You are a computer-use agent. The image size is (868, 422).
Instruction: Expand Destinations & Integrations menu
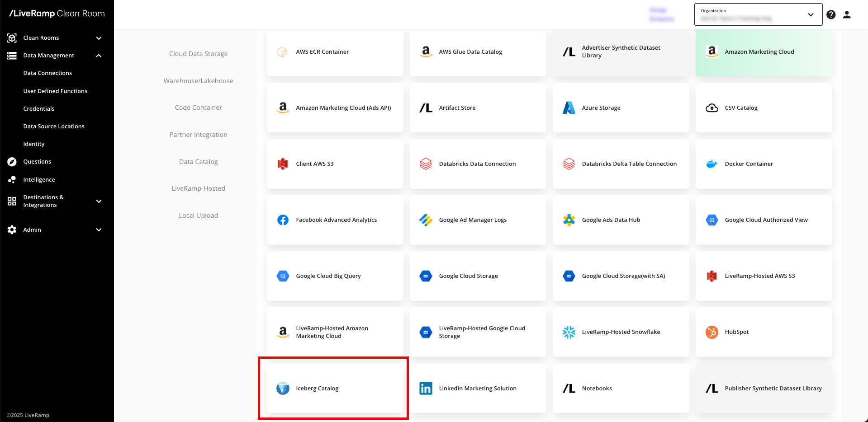click(x=99, y=201)
